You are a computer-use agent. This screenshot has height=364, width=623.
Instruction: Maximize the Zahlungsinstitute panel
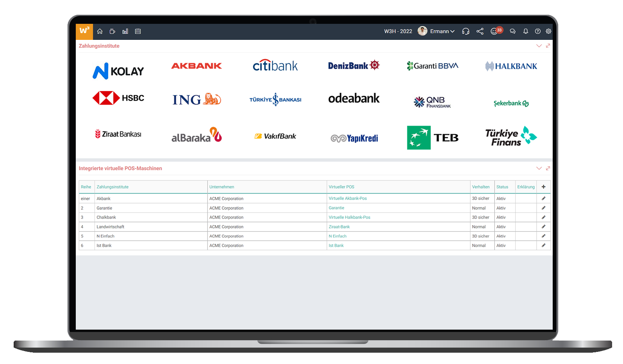point(548,46)
